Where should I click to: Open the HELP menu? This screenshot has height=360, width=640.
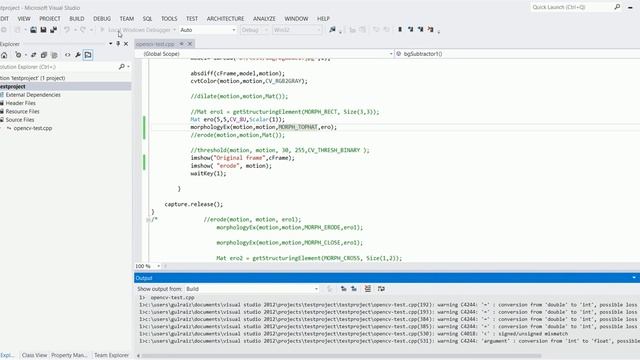click(323, 18)
